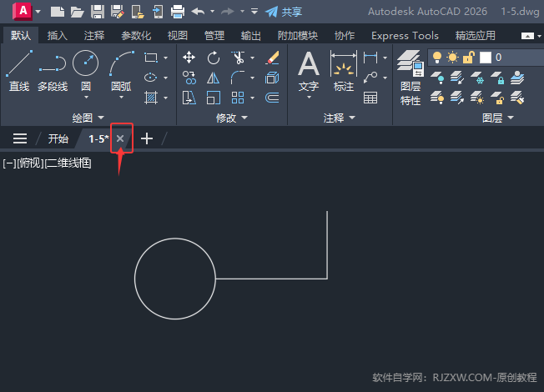
Task: Click the Plot printer icon
Action: pos(178,12)
